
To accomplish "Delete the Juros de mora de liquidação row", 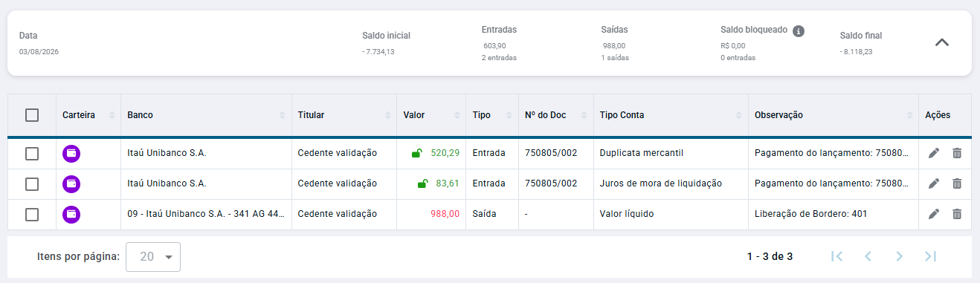I will tap(957, 183).
